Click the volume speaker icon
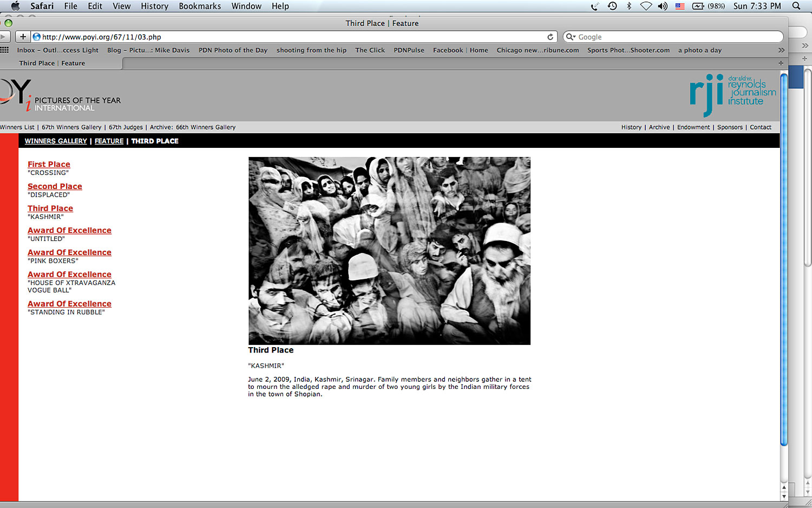This screenshot has height=508, width=812. (x=663, y=6)
